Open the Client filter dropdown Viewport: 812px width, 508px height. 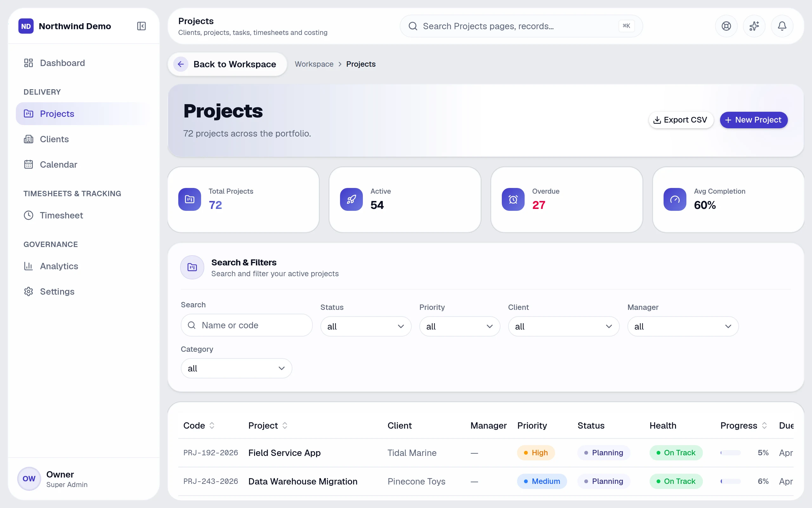click(563, 326)
